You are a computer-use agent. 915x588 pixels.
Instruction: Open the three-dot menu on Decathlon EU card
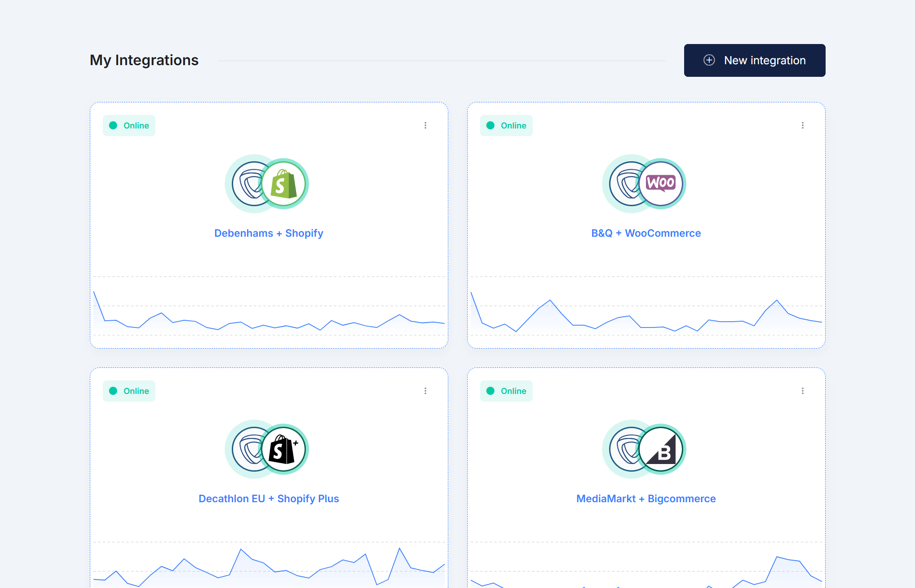click(425, 391)
